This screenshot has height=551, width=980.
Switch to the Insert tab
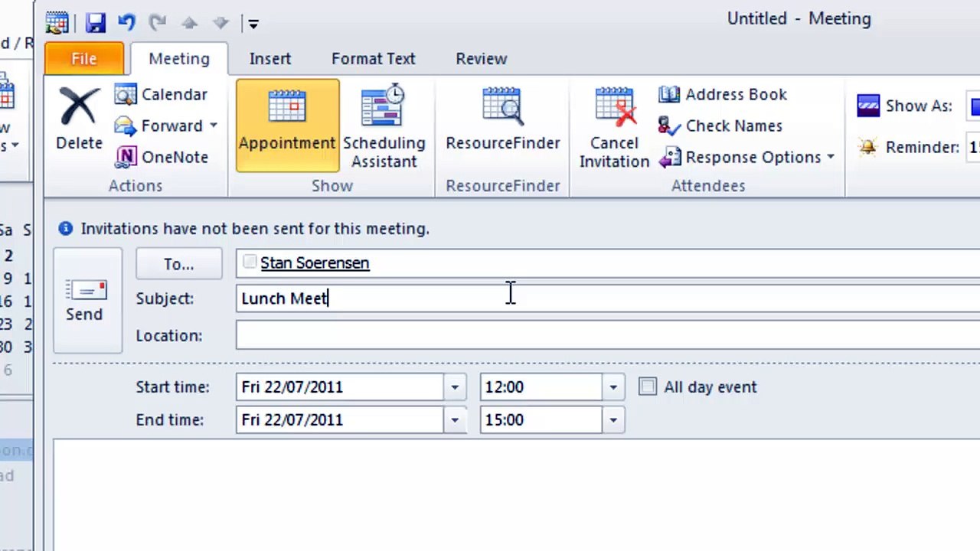[x=270, y=59]
